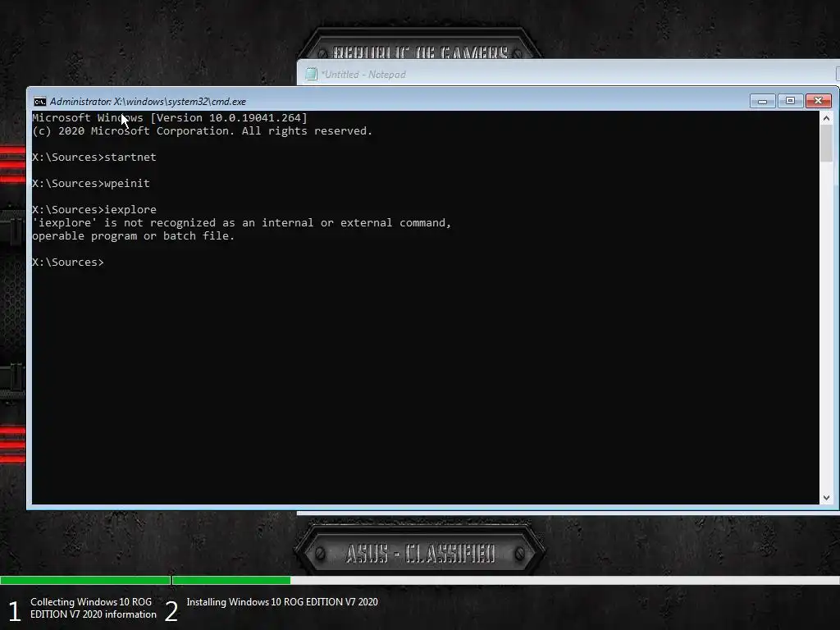The width and height of the screenshot is (840, 630).
Task: Click the console scrollbar up arrow
Action: pyautogui.click(x=826, y=118)
